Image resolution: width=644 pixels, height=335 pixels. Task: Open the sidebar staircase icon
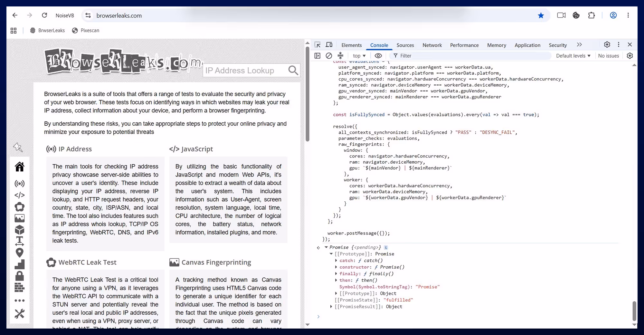click(20, 264)
